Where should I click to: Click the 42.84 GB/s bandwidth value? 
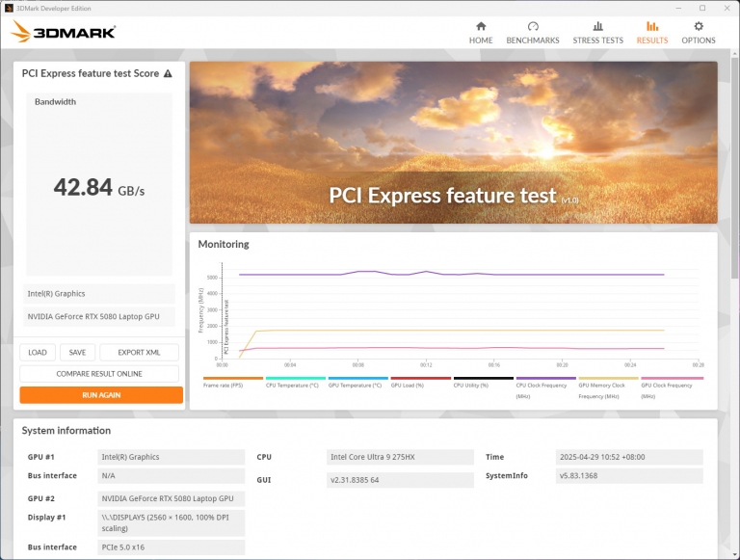click(99, 187)
